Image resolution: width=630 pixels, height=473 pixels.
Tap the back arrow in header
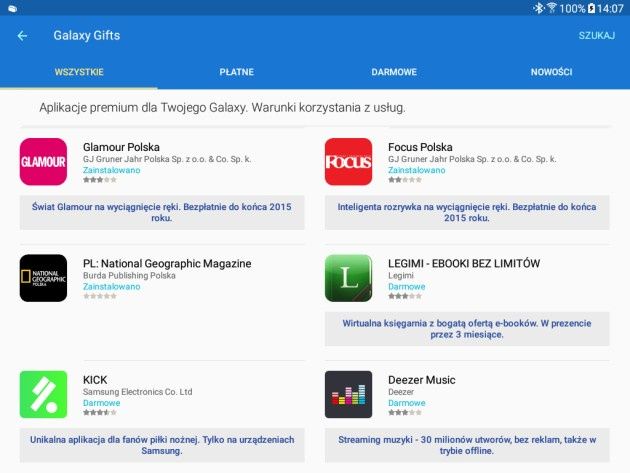(22, 36)
